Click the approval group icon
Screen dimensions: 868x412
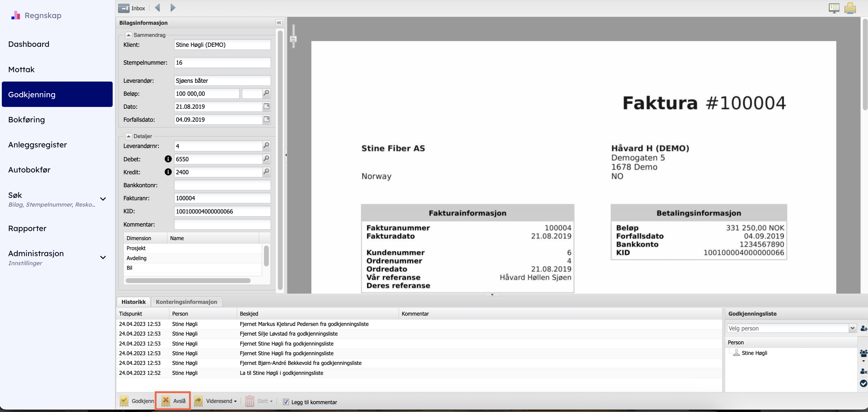coord(863,353)
